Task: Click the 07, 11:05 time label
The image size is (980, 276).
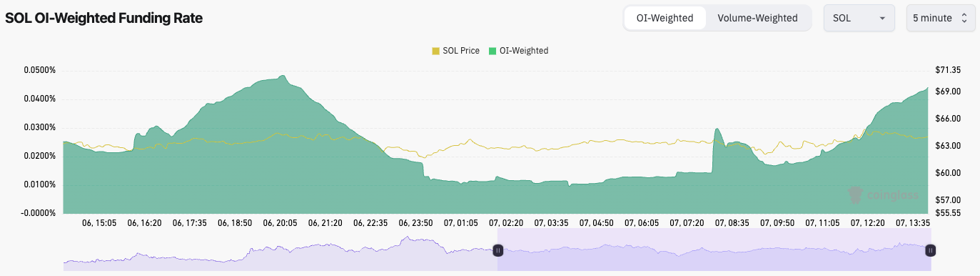Action: point(822,223)
